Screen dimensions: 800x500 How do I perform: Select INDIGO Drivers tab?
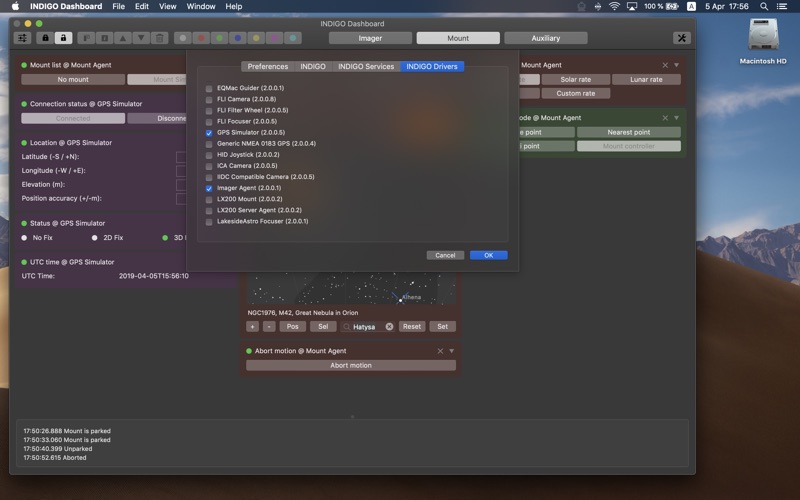click(432, 66)
